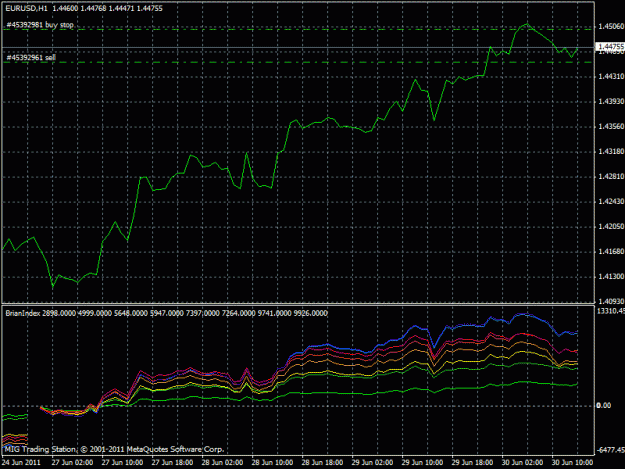Click the 1.40930 price scale label
This screenshot has width=625, height=469.
click(x=611, y=301)
